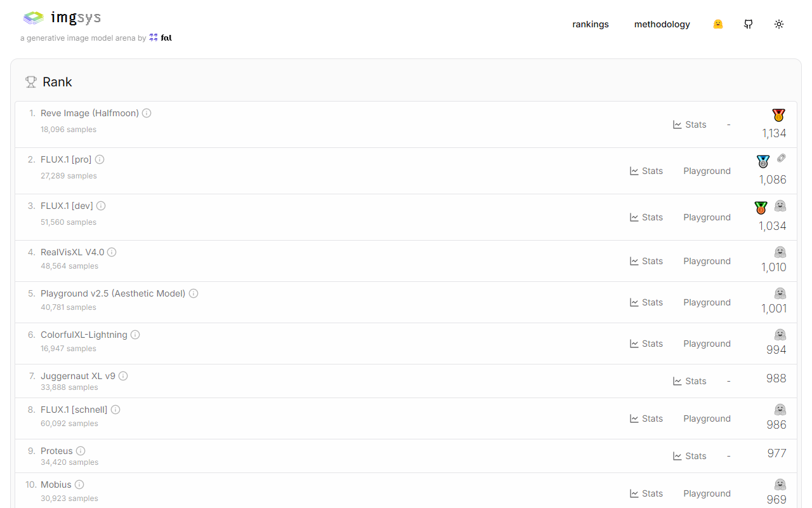Open Stats for RealVisXL V4.0

pos(646,261)
